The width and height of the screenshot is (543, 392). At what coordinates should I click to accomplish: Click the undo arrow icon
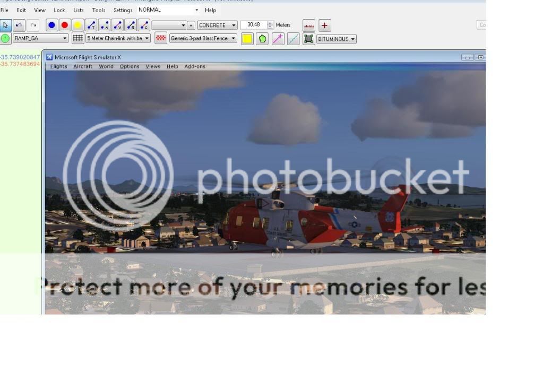coord(19,25)
